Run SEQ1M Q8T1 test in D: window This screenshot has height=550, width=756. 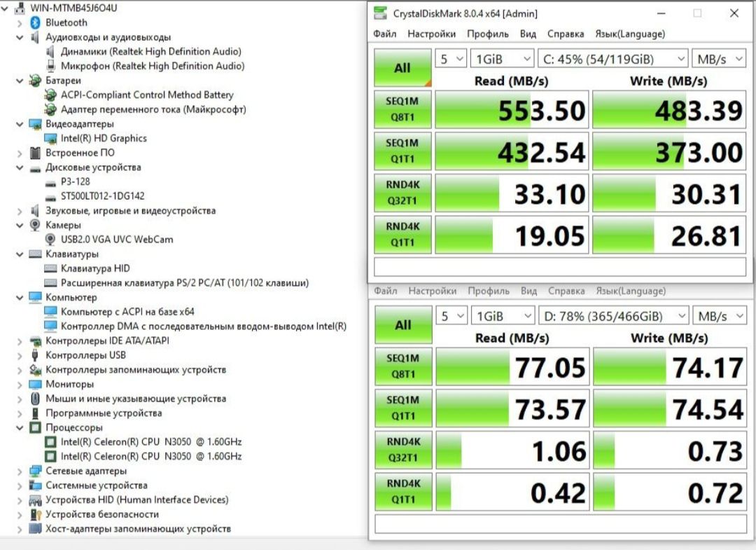[404, 366]
